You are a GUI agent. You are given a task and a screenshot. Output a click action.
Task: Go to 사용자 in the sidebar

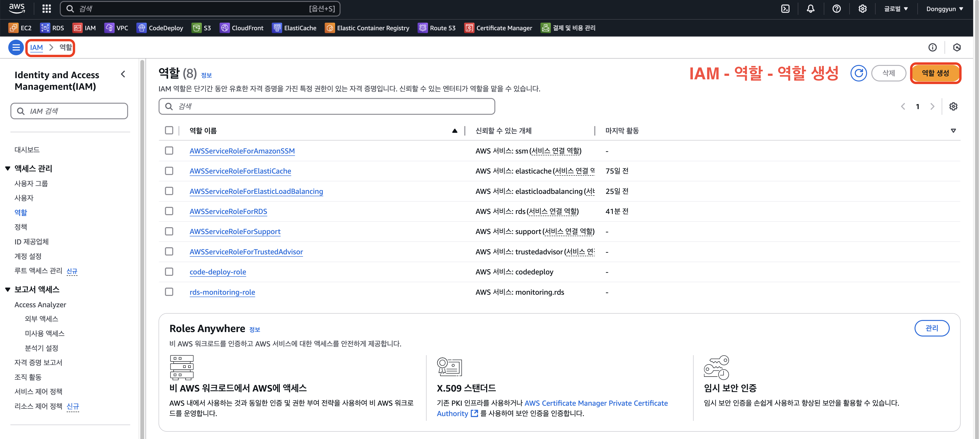click(x=24, y=198)
